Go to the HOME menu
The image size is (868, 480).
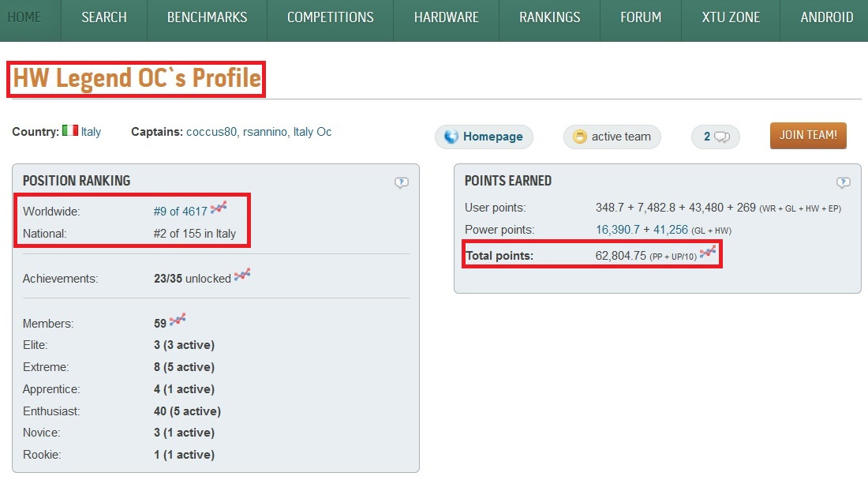24,17
